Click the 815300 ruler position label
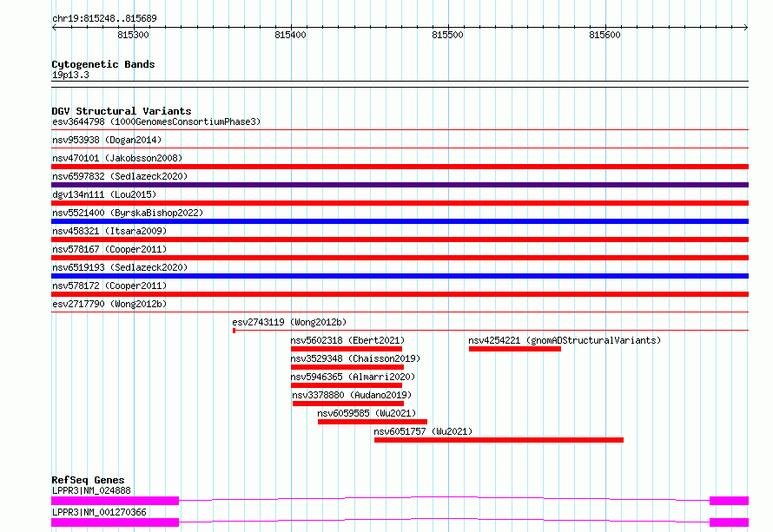Screen dimensions: 773x532 [x=133, y=35]
